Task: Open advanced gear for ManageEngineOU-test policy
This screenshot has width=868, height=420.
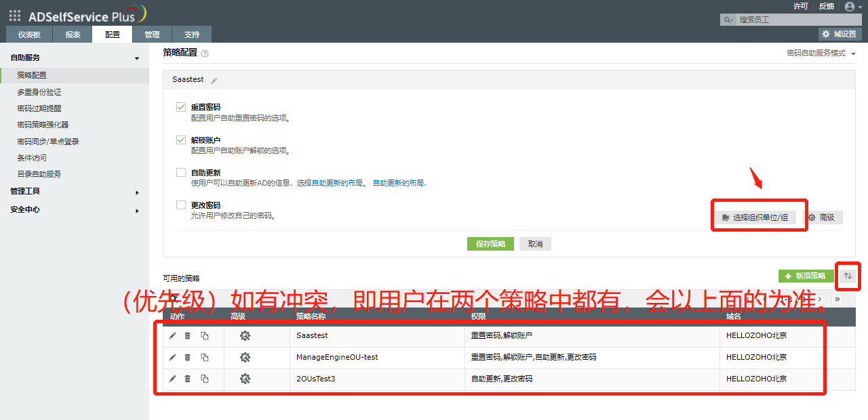Action: [245, 358]
